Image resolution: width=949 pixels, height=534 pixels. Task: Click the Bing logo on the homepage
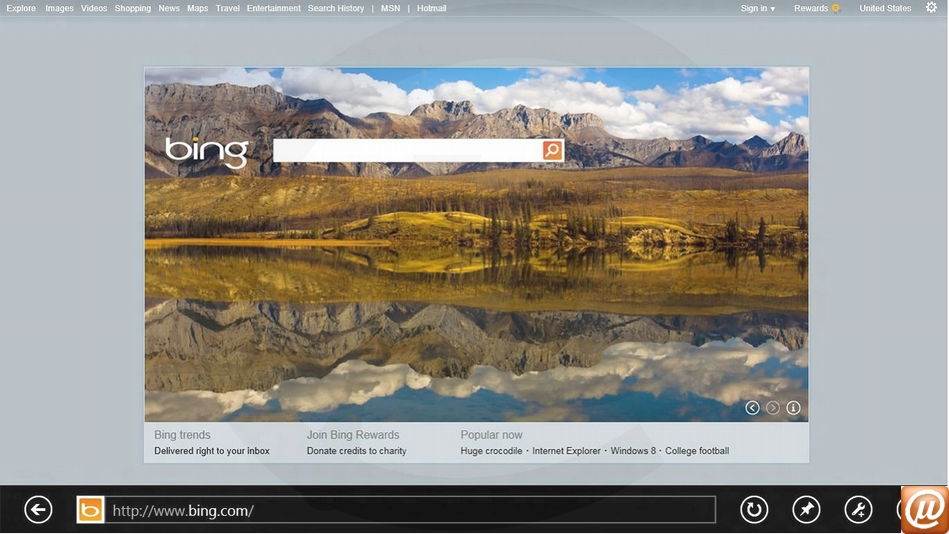click(206, 152)
